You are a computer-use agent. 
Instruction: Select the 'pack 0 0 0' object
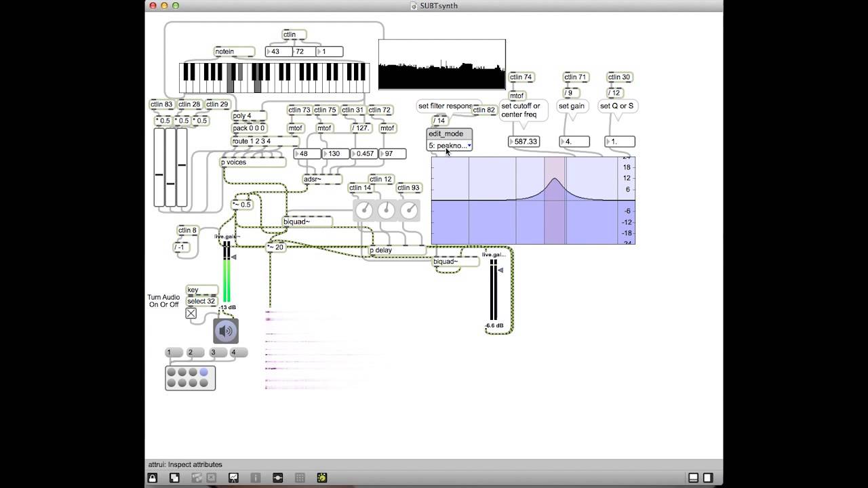249,128
